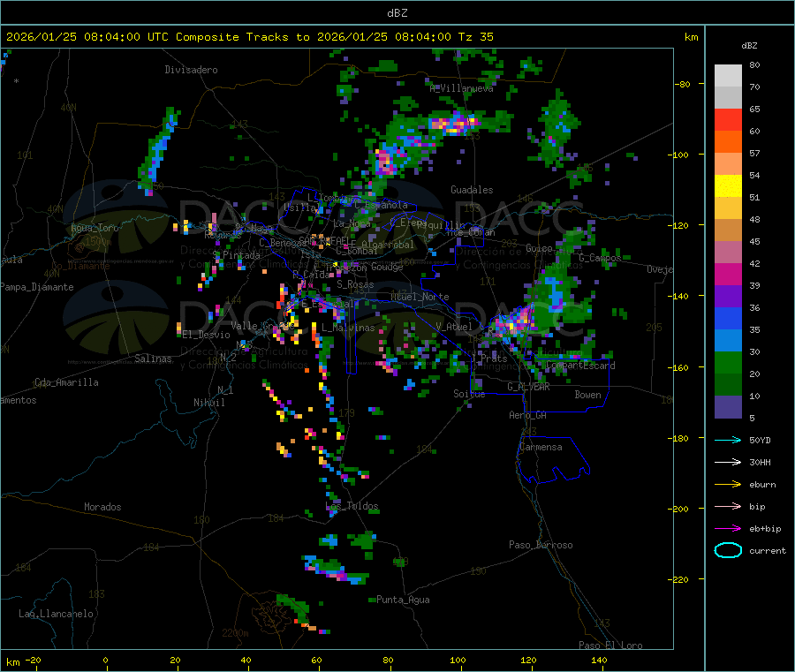Screen dimensions: 795x672
Task: Click the 'Paso_El_Loro' map label
Action: pos(610,646)
